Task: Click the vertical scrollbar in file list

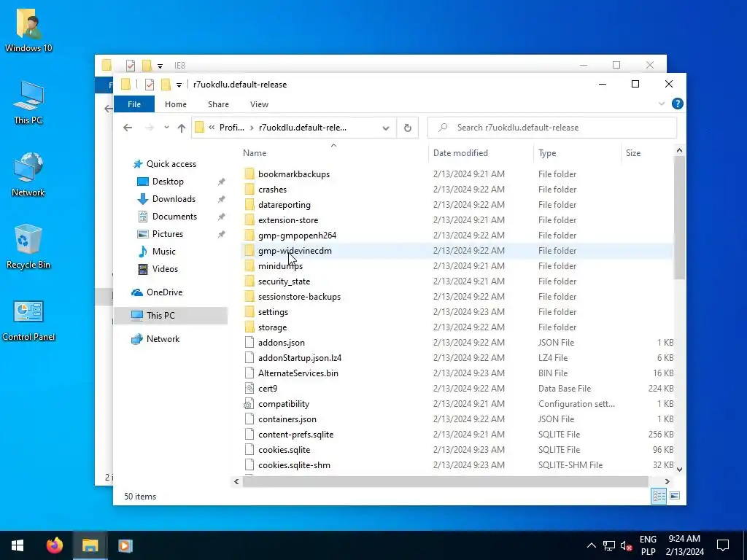Action: [x=679, y=218]
